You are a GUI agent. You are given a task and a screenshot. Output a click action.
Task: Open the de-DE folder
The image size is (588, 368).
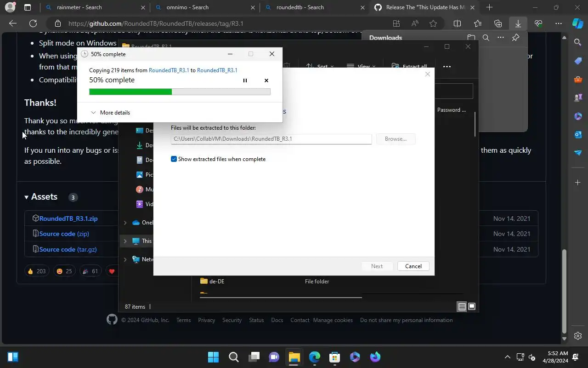(x=217, y=282)
